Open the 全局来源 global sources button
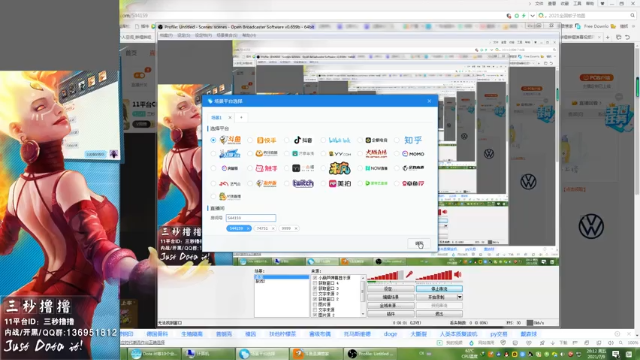Viewport: 640px width, 360px height. coord(391,305)
